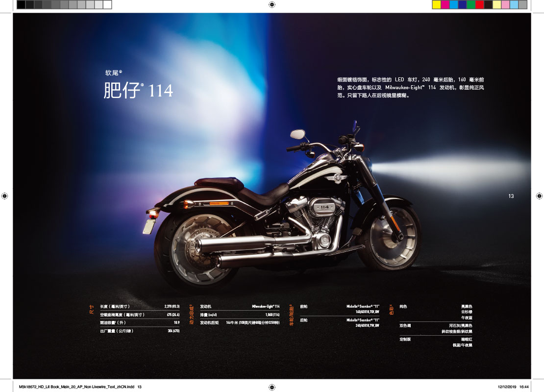Click the bottom center registration mark

272,387
